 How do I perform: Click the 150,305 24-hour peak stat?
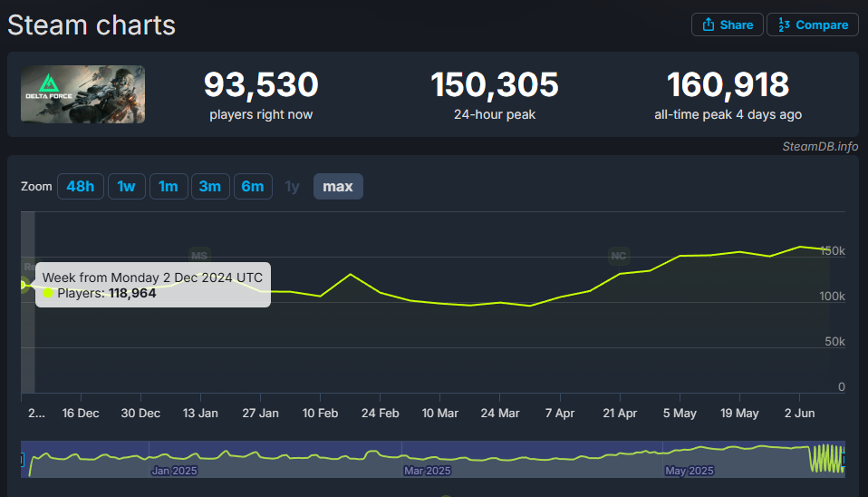click(x=495, y=85)
